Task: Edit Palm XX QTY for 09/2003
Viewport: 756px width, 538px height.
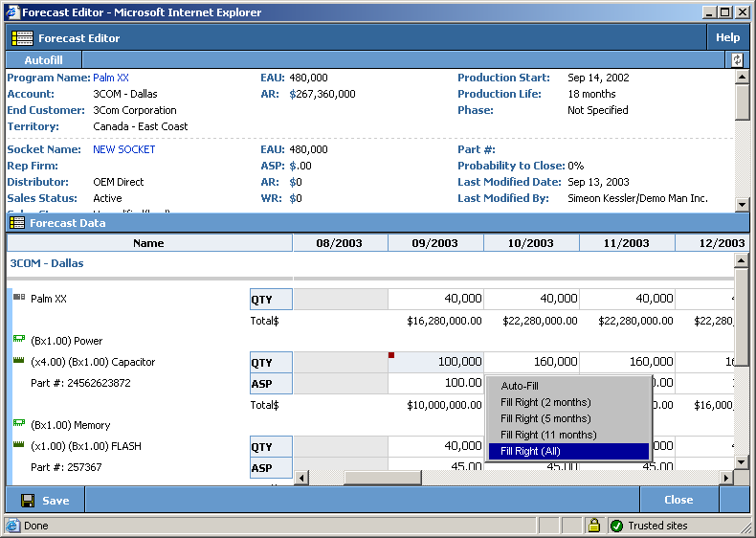Action: [x=435, y=300]
